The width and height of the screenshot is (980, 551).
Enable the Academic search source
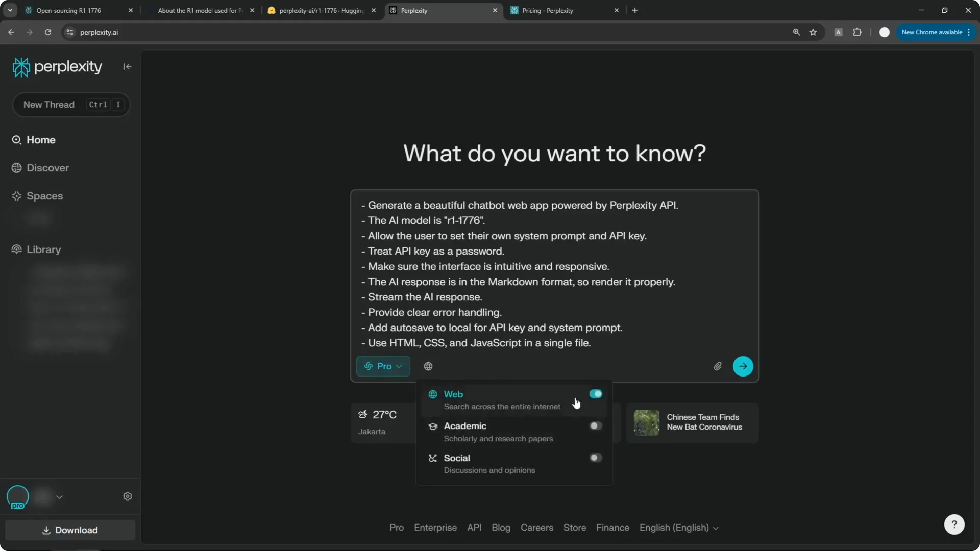[x=595, y=426]
